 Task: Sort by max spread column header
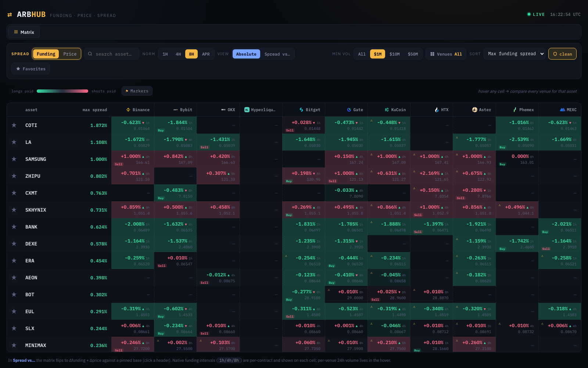click(95, 110)
